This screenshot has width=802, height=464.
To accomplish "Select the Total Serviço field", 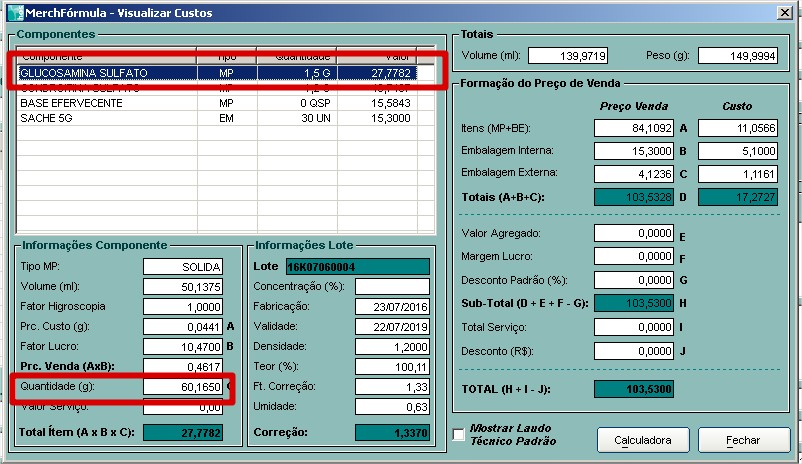I will (x=634, y=327).
